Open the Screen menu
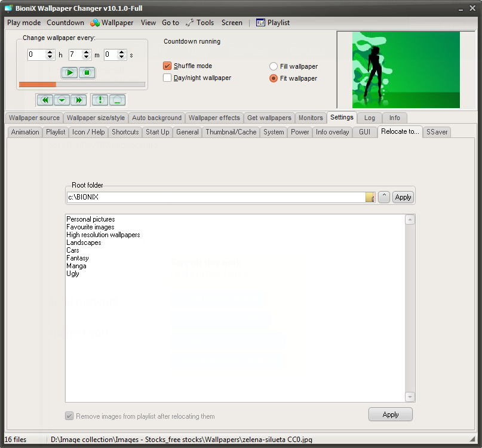The height and width of the screenshot is (448, 482). click(232, 23)
